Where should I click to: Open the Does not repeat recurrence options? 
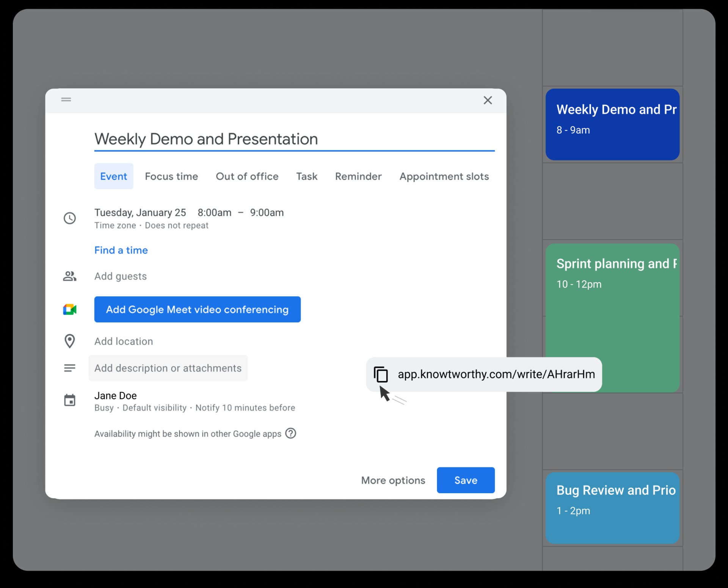pyautogui.click(x=177, y=225)
